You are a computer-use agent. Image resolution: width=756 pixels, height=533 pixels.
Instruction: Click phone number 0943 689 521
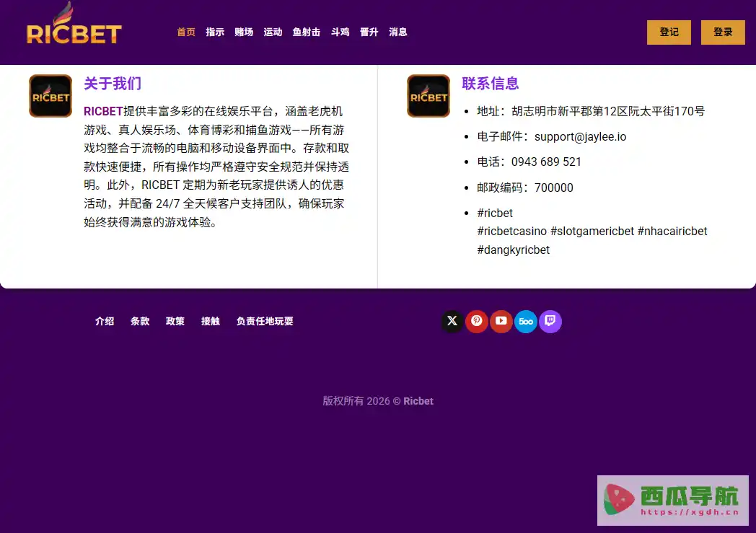(x=546, y=162)
